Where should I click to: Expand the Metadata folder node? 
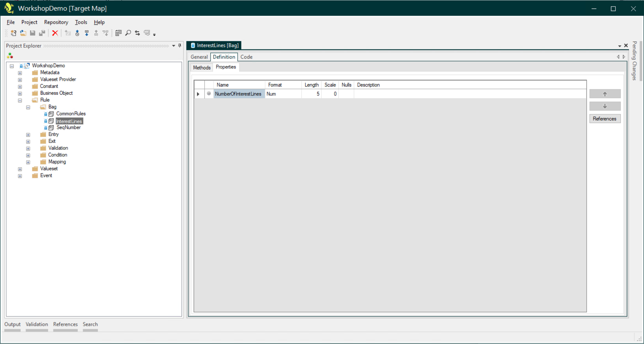coord(20,73)
